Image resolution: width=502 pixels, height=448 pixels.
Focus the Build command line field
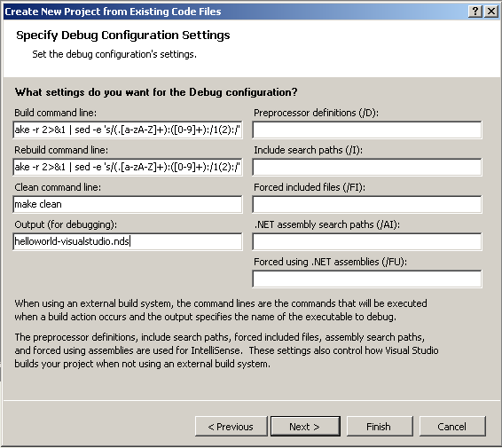click(x=128, y=130)
